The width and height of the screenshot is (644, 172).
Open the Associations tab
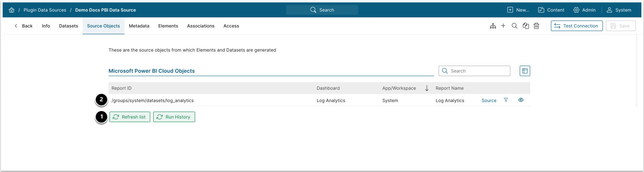(201, 26)
